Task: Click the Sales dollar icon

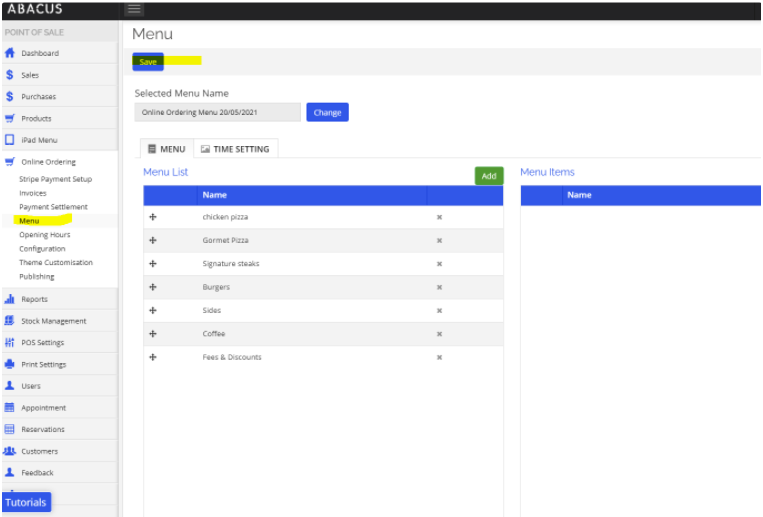Action: (10, 75)
